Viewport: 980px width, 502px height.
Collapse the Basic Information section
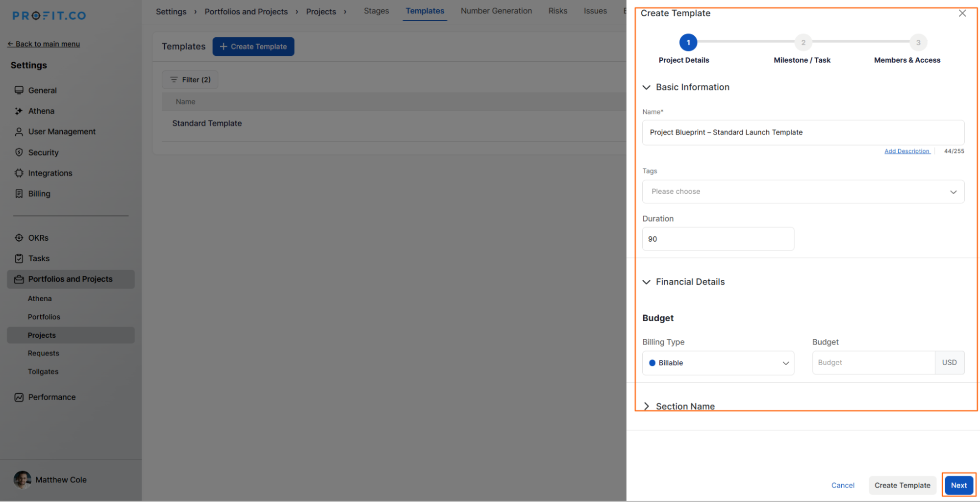646,87
